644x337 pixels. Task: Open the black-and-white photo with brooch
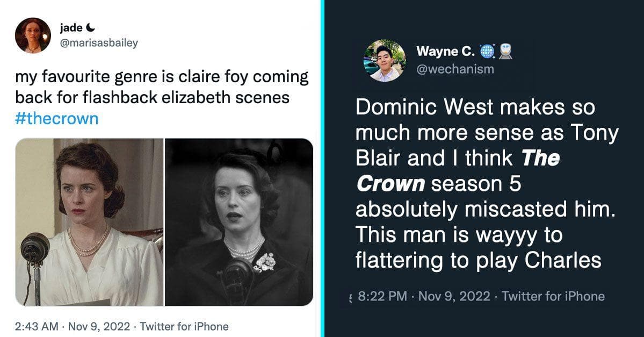239,222
